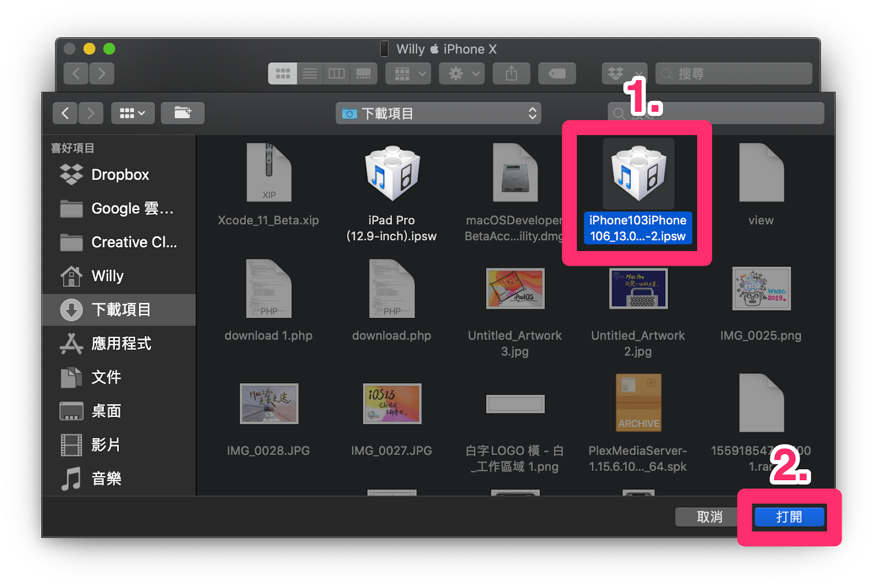Click the file name 'IMG_0027.JPG'
876x588 pixels.
pyautogui.click(x=391, y=451)
